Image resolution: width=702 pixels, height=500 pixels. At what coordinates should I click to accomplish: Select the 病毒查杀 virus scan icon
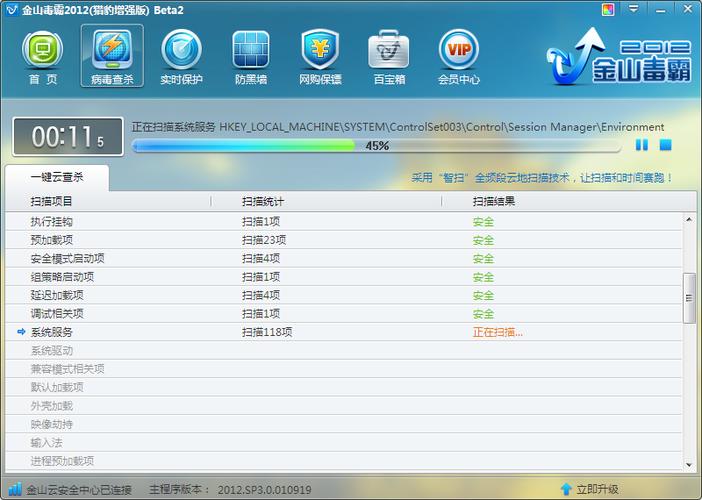(x=112, y=56)
